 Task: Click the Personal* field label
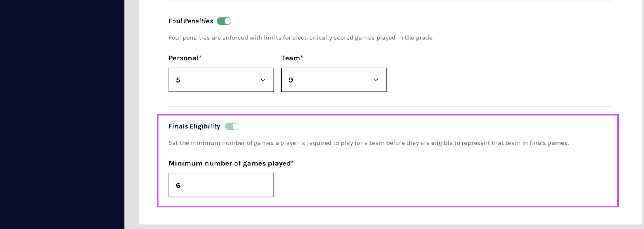click(x=185, y=58)
